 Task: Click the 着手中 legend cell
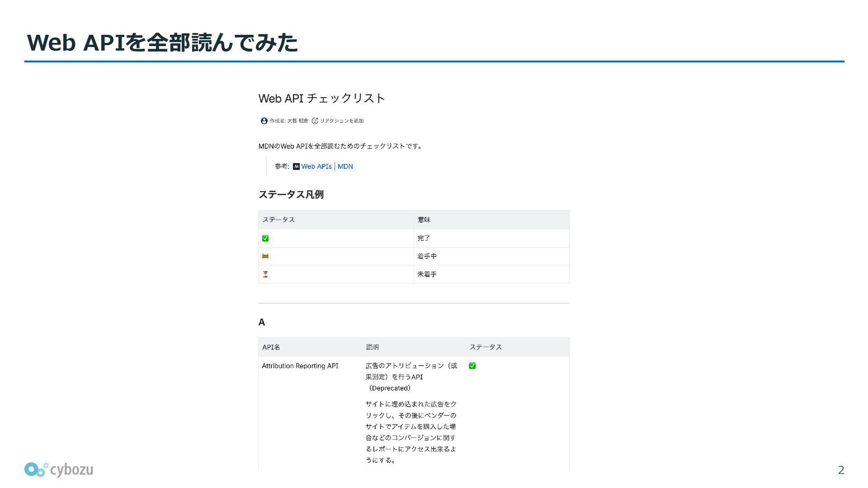[x=427, y=256]
